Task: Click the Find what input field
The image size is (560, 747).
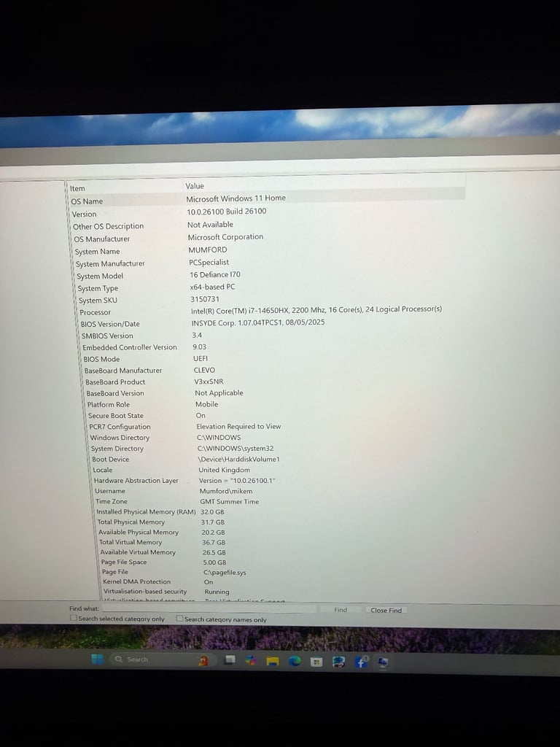Action: tap(209, 609)
